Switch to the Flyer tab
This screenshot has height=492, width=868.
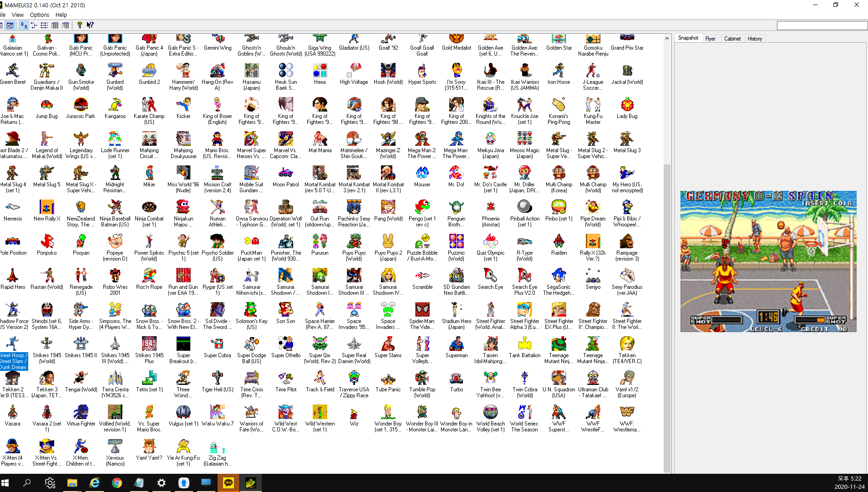710,39
